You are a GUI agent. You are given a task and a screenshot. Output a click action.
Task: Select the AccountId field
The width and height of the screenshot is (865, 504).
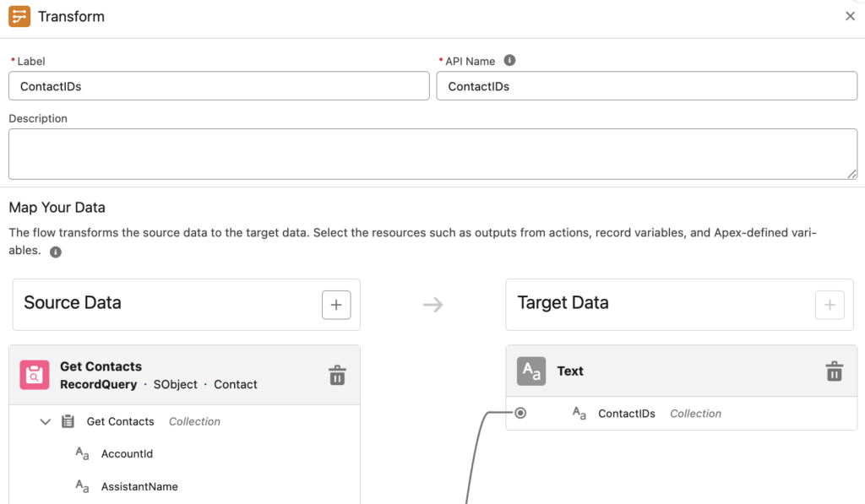pyautogui.click(x=127, y=454)
